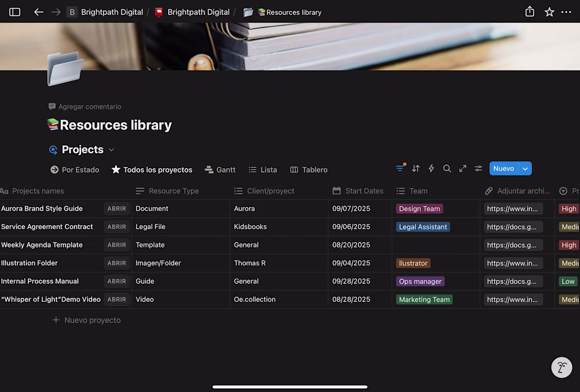Add a row with Nuevo proyecto

point(87,320)
